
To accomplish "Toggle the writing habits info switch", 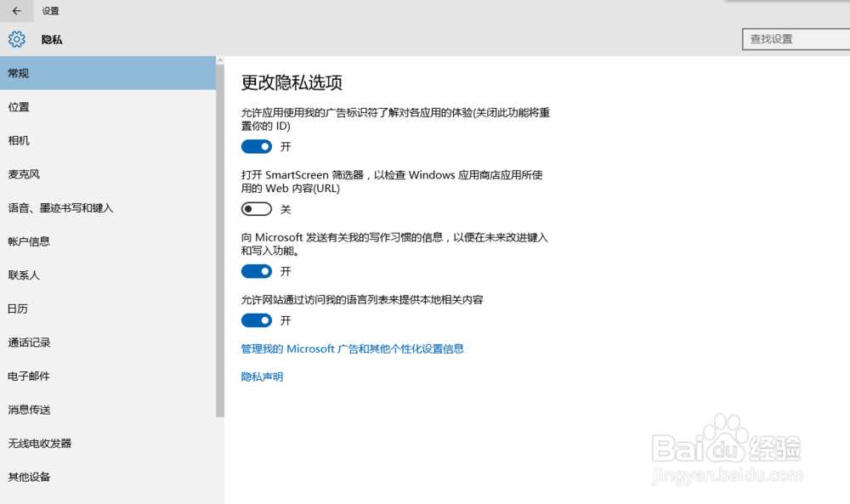I will tap(257, 271).
